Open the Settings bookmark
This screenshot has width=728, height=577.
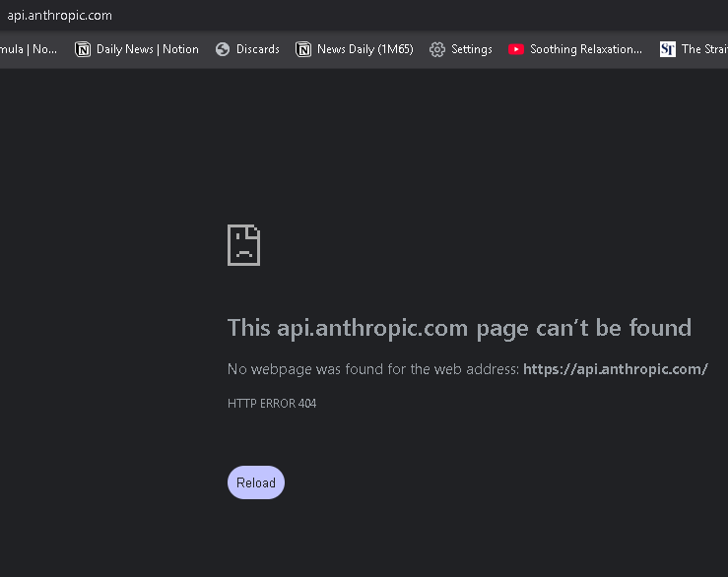pos(461,49)
